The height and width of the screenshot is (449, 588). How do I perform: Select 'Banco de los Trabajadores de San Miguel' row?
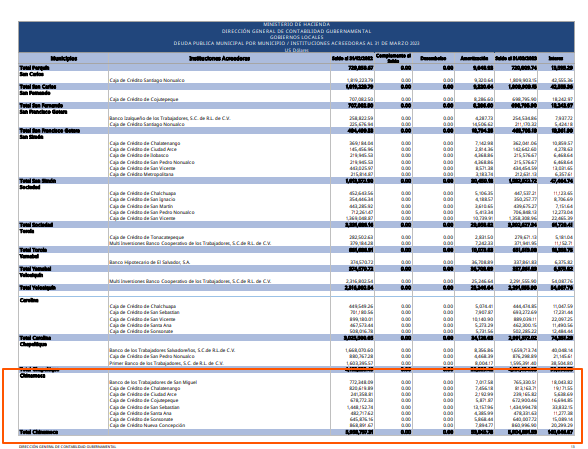pos(153,383)
